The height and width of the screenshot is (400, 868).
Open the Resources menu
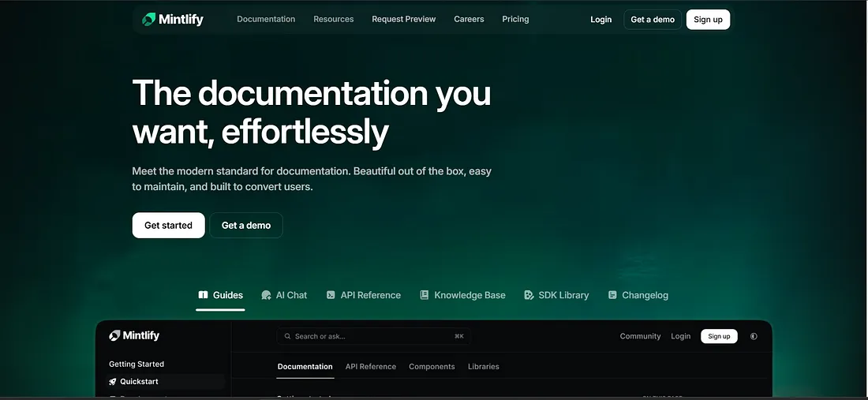(333, 19)
